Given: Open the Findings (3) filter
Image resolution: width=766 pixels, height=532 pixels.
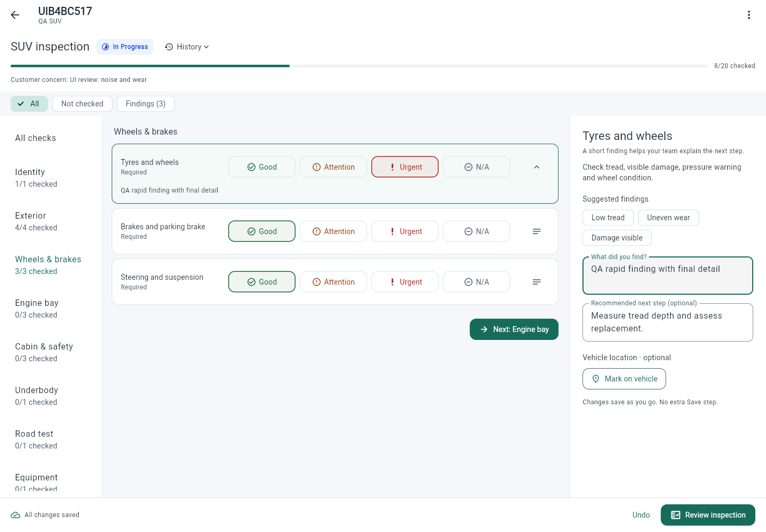Looking at the screenshot, I should 146,104.
